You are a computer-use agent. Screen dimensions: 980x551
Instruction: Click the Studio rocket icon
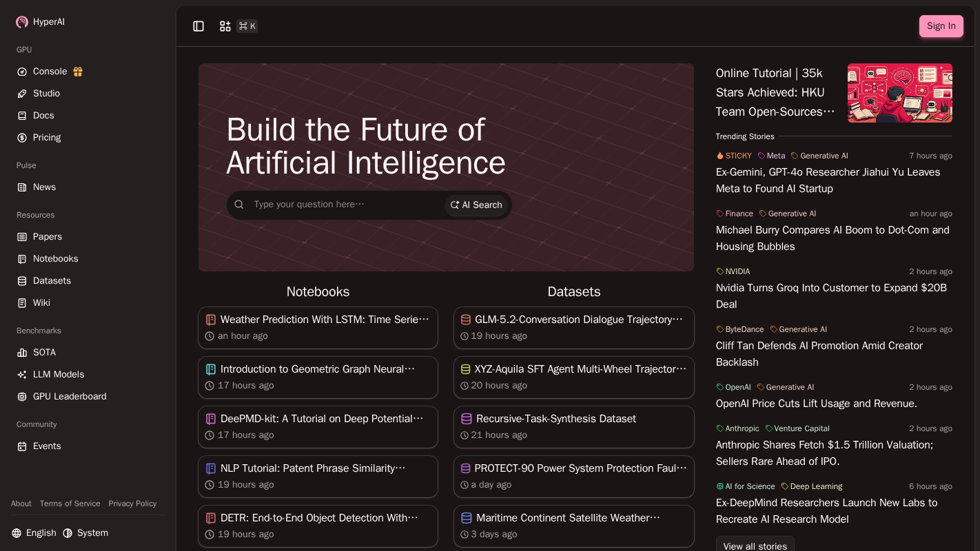point(22,94)
